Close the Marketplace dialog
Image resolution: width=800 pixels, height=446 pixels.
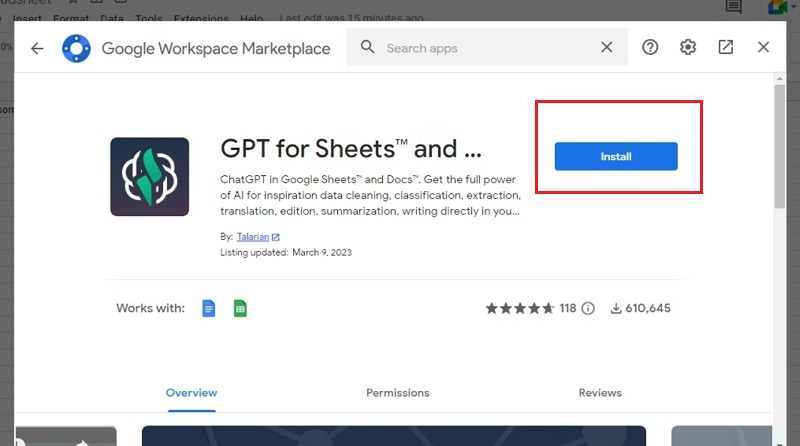763,48
